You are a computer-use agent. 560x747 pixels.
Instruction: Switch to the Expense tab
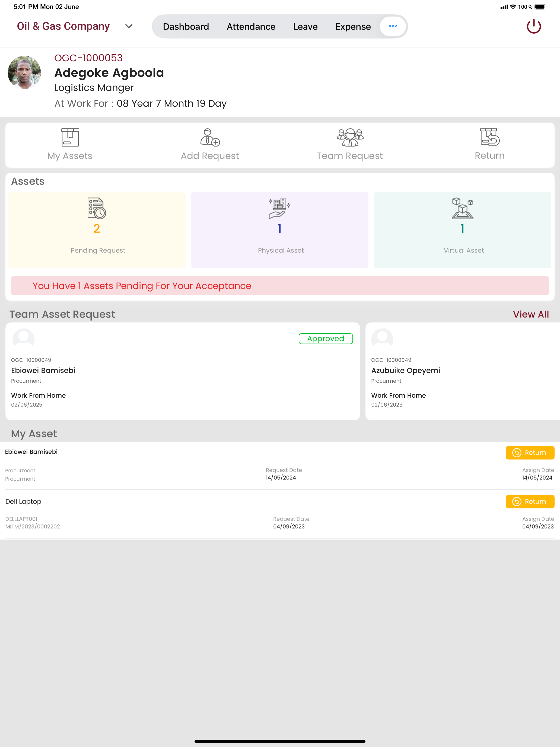pos(353,26)
